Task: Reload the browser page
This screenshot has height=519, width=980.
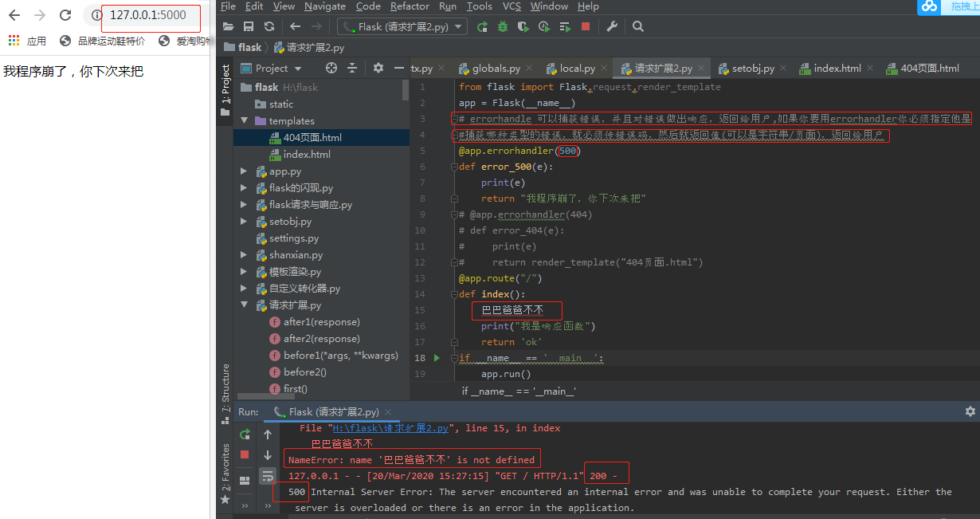Action: [65, 15]
